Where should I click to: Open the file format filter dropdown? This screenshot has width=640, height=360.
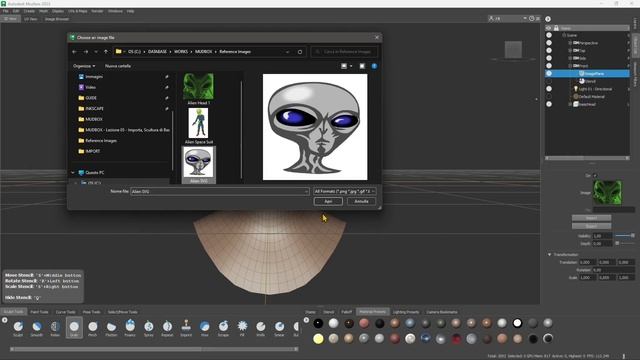(x=344, y=191)
